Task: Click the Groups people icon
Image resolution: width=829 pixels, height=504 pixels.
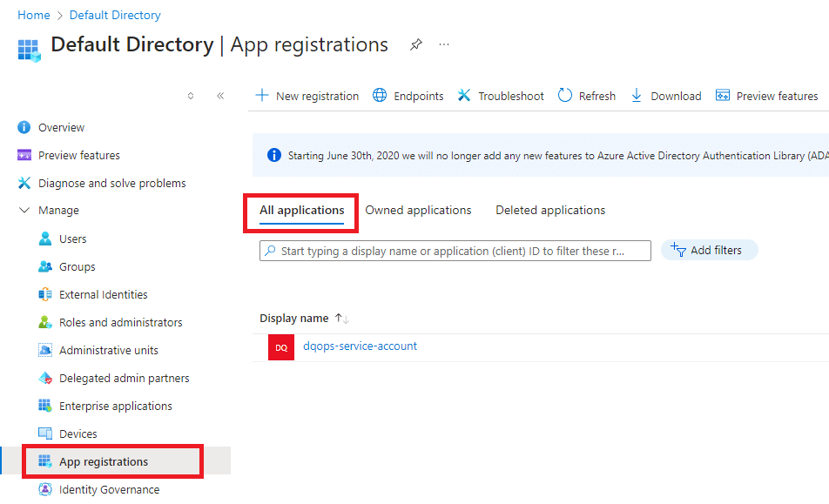Action: (45, 266)
